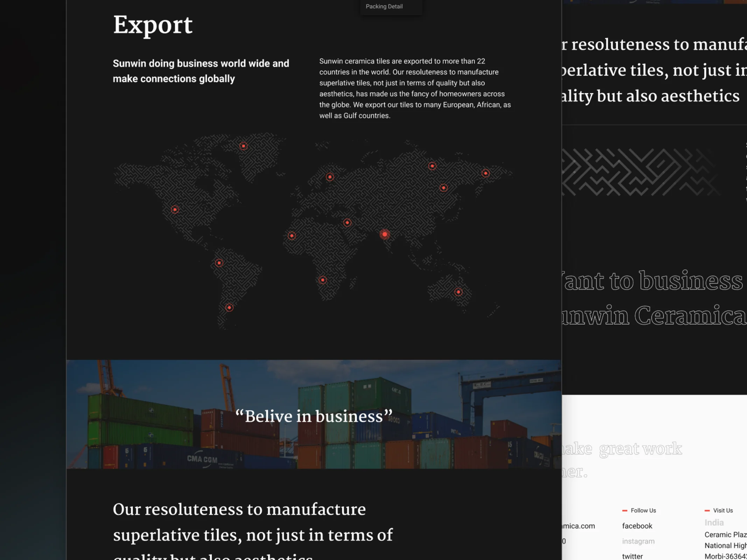
Task: Click the highlighted India marker on map
Action: [x=385, y=234]
